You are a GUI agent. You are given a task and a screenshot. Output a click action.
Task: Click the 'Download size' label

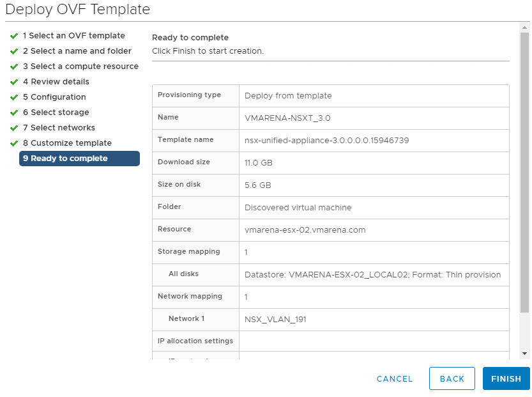[x=183, y=162]
